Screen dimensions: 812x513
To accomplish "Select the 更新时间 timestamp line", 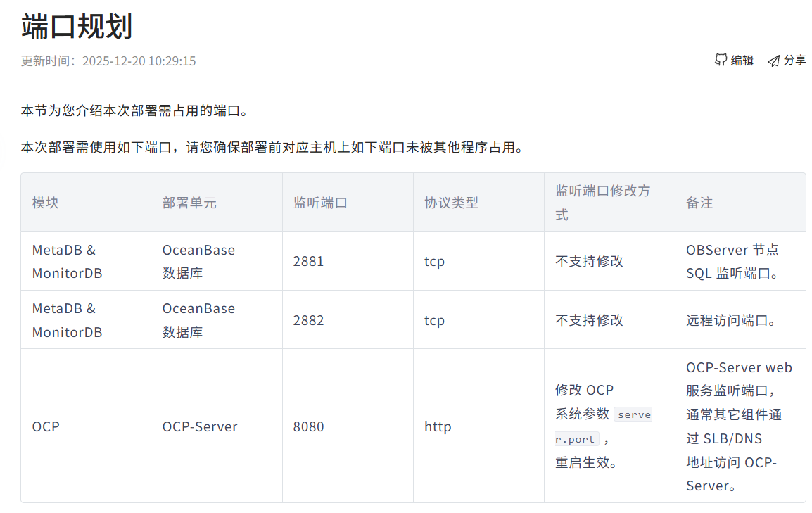I will coord(108,61).
